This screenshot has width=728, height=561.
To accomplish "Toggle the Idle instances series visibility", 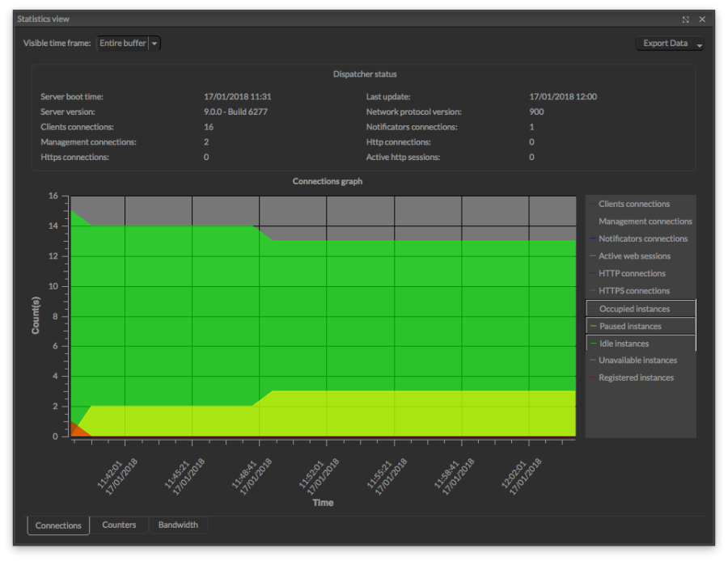I will [x=640, y=343].
